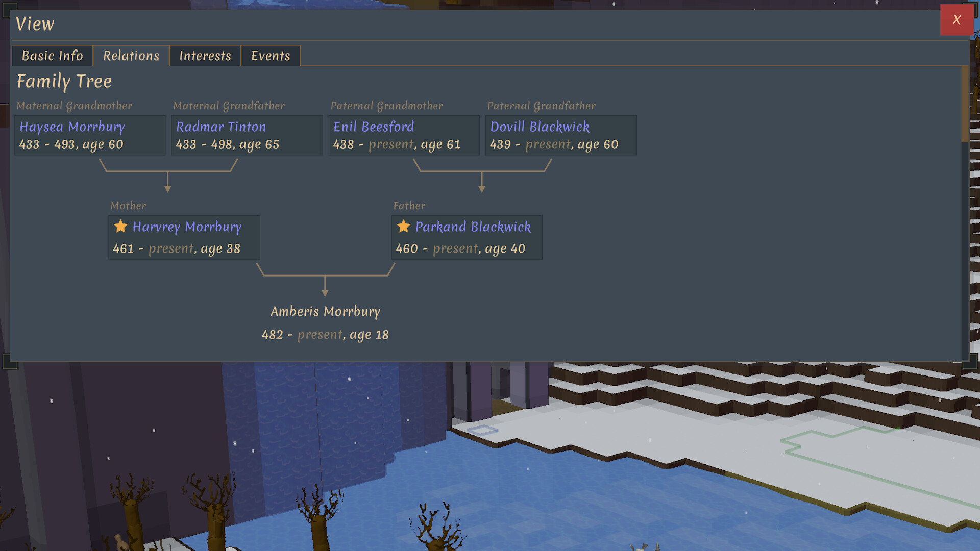Screen dimensions: 980x551
Task: Select Amberis Morrbury at the tree bottom
Action: click(x=326, y=311)
